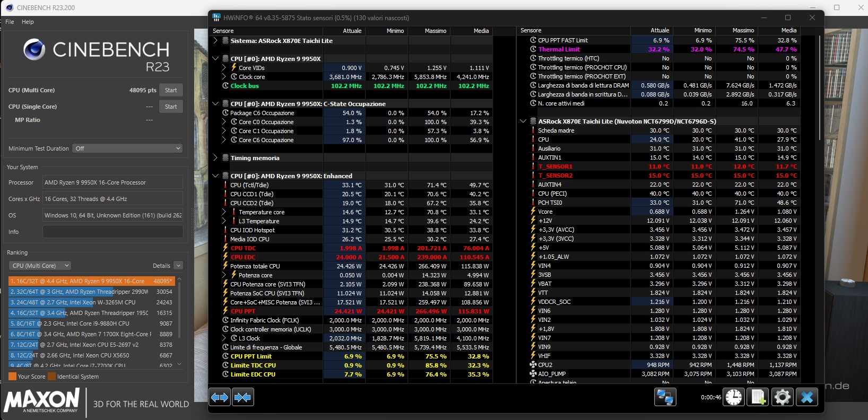The width and height of the screenshot is (868, 420).
Task: Expand the Timing memoria group
Action: [215, 157]
